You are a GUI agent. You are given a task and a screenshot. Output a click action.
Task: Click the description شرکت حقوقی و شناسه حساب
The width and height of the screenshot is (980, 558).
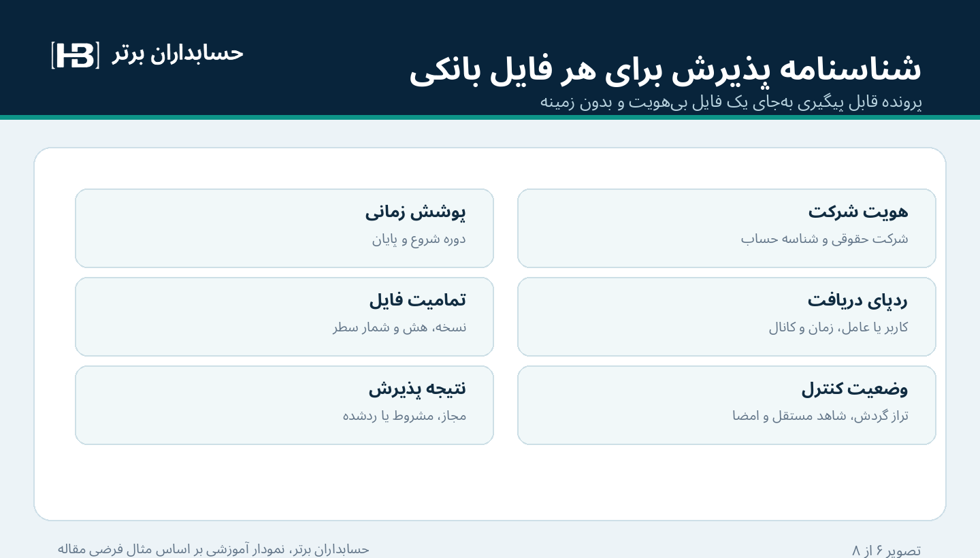pos(825,239)
